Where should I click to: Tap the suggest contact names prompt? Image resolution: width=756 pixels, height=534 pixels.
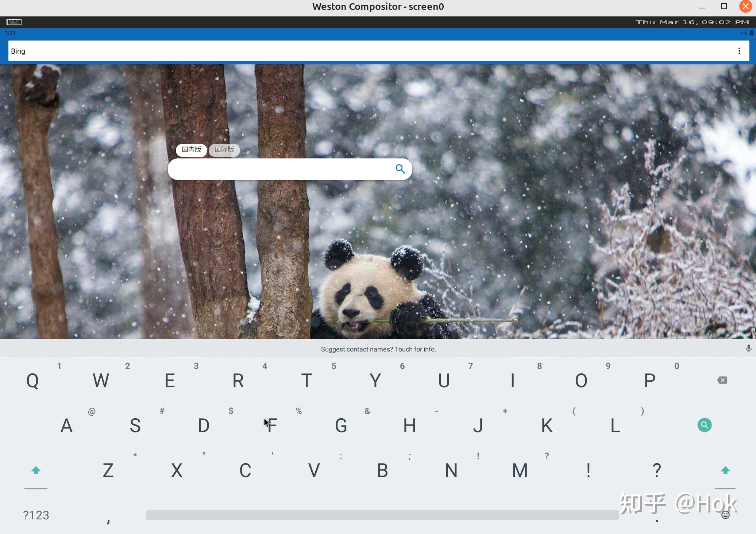point(378,349)
